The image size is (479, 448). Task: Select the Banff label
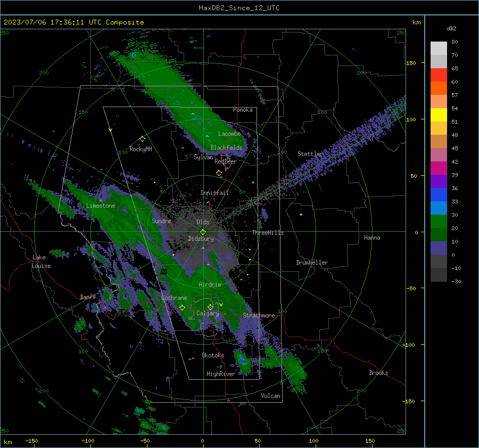[x=88, y=297]
